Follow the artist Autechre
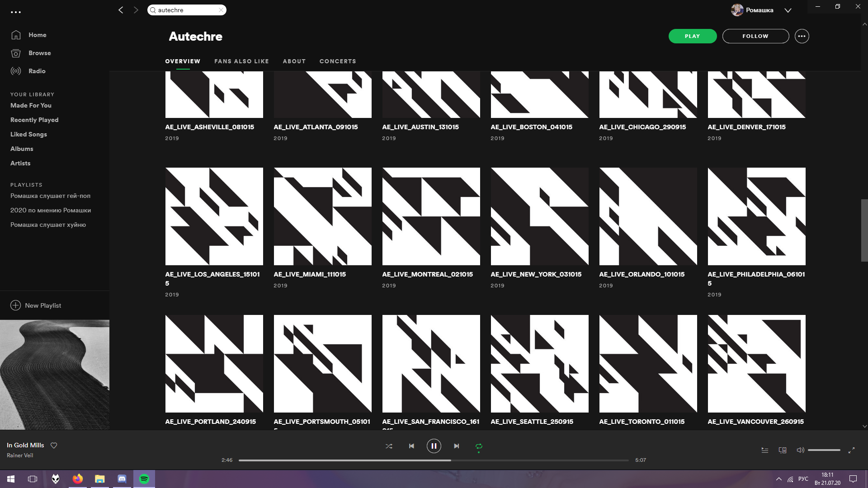The height and width of the screenshot is (488, 868). click(x=755, y=36)
